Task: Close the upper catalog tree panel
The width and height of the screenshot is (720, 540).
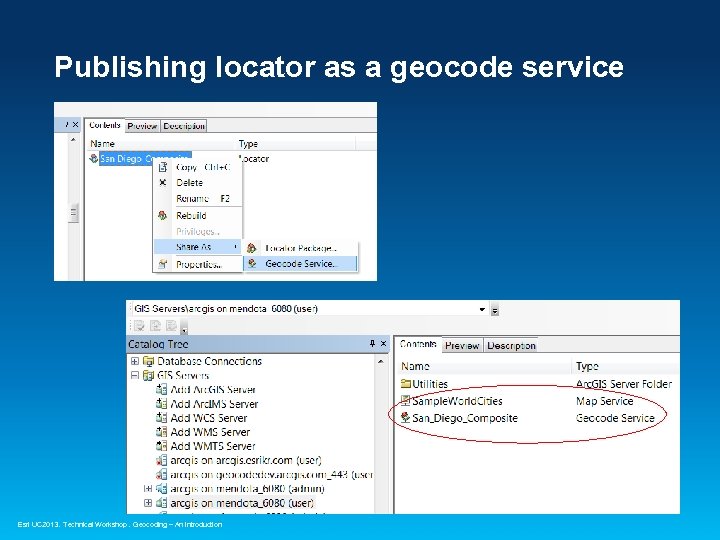Action: (x=76, y=124)
